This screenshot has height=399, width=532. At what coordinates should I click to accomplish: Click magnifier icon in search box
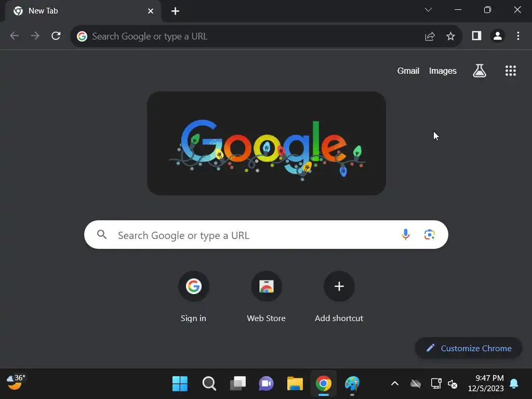102,234
